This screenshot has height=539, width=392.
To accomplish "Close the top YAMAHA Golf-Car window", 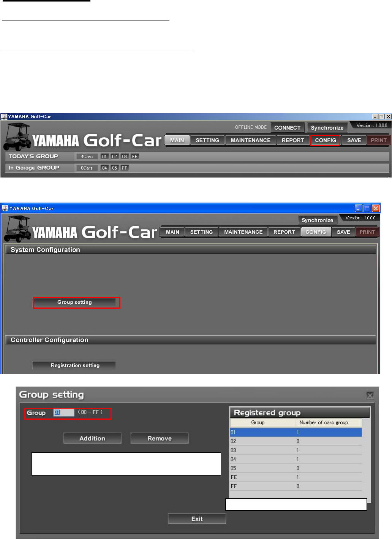I will (388, 117).
